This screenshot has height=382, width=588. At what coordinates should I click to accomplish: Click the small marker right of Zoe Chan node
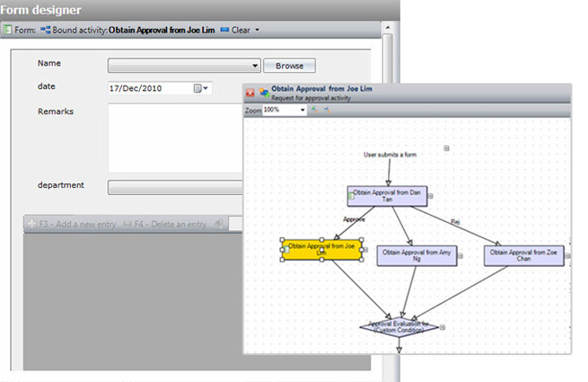pos(567,256)
